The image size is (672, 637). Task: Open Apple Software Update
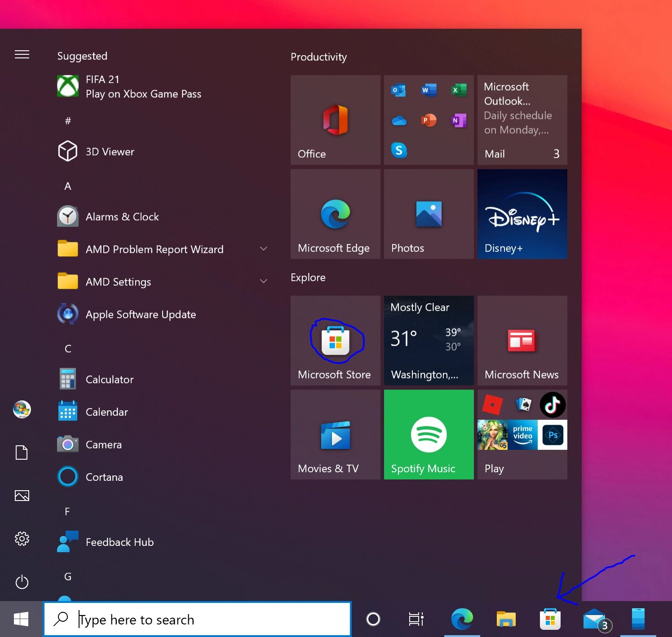(x=162, y=314)
